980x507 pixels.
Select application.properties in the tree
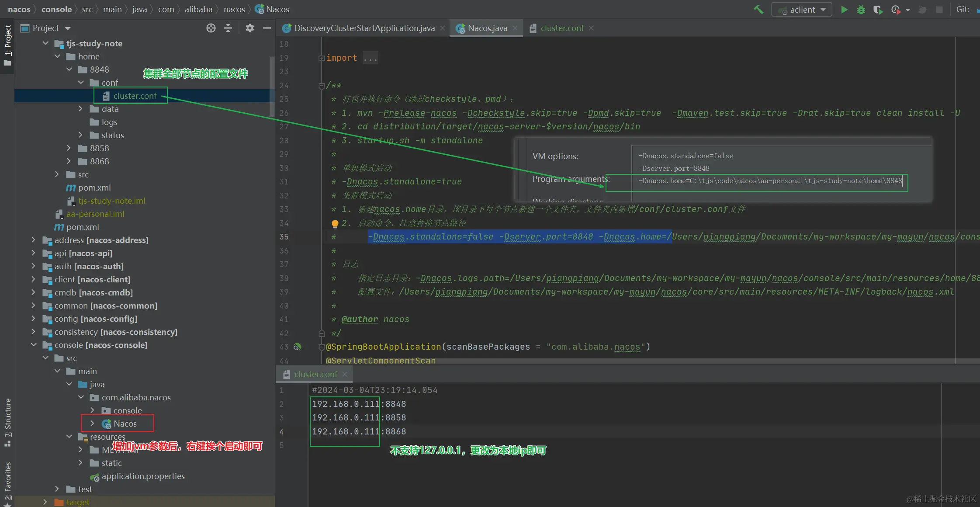click(143, 476)
